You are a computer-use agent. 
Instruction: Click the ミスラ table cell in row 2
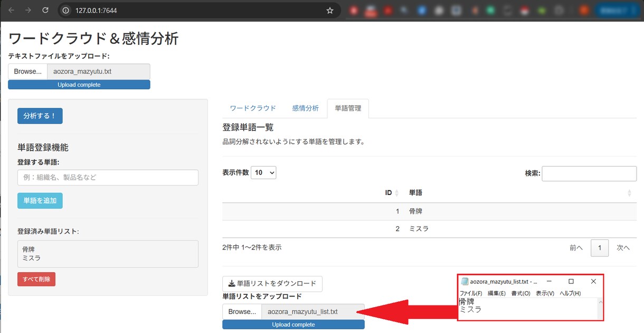pyautogui.click(x=520, y=229)
